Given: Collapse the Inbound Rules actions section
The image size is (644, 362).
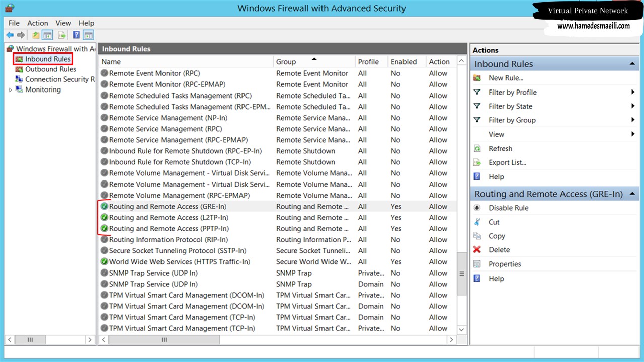Looking at the screenshot, I should point(632,64).
